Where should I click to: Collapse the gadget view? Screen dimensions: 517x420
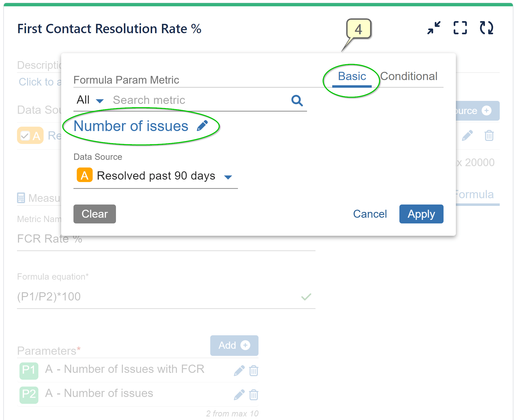pyautogui.click(x=434, y=27)
